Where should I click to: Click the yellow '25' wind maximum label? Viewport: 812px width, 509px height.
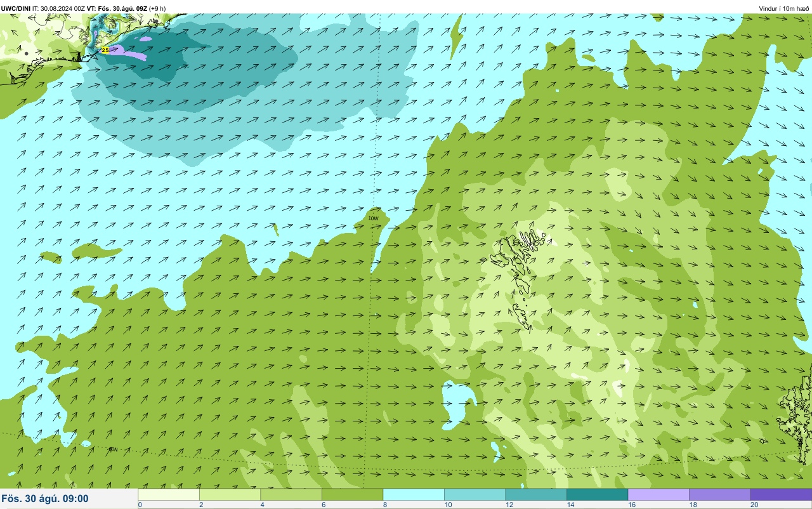coord(105,50)
